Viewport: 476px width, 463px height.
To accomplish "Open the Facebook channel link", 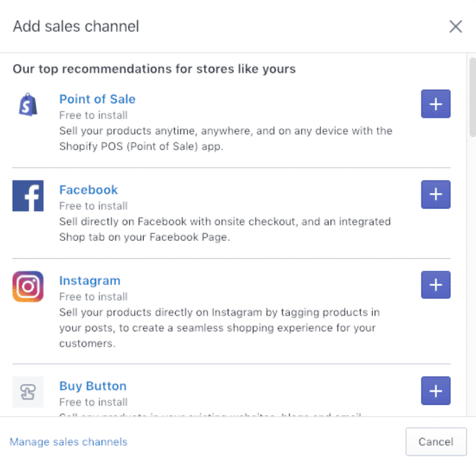I will click(x=89, y=190).
